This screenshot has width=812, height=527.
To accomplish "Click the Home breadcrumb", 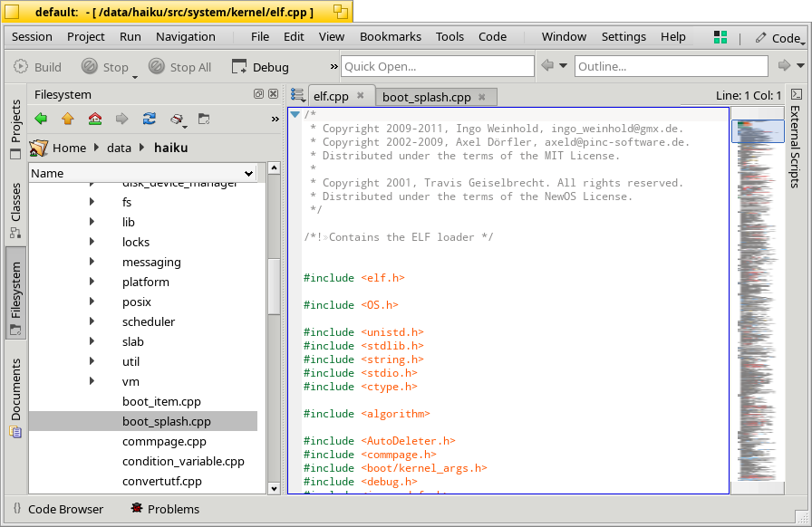I will point(69,148).
